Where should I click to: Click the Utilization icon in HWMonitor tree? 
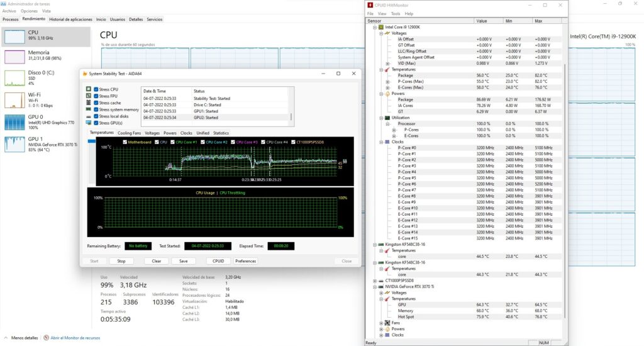(387, 118)
